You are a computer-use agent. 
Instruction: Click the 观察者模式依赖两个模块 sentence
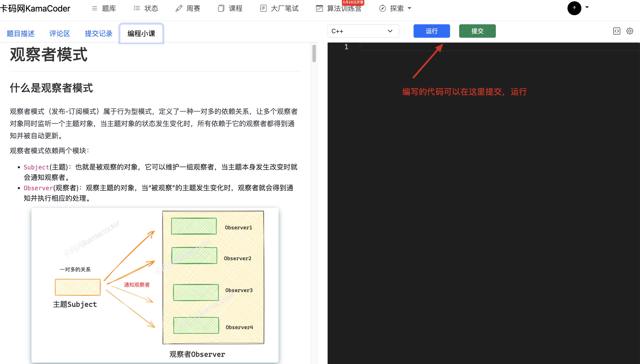pos(49,151)
